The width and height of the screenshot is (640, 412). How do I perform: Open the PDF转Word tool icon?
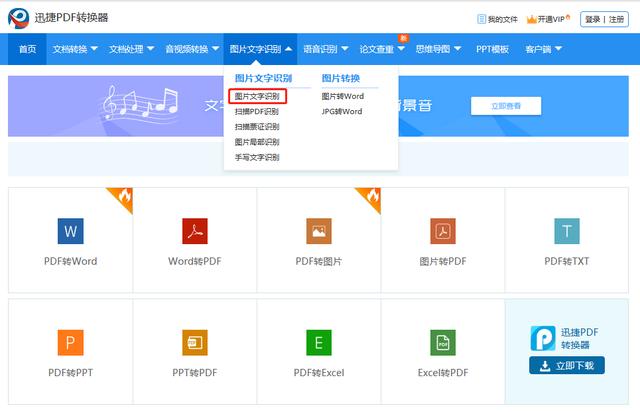tap(71, 231)
